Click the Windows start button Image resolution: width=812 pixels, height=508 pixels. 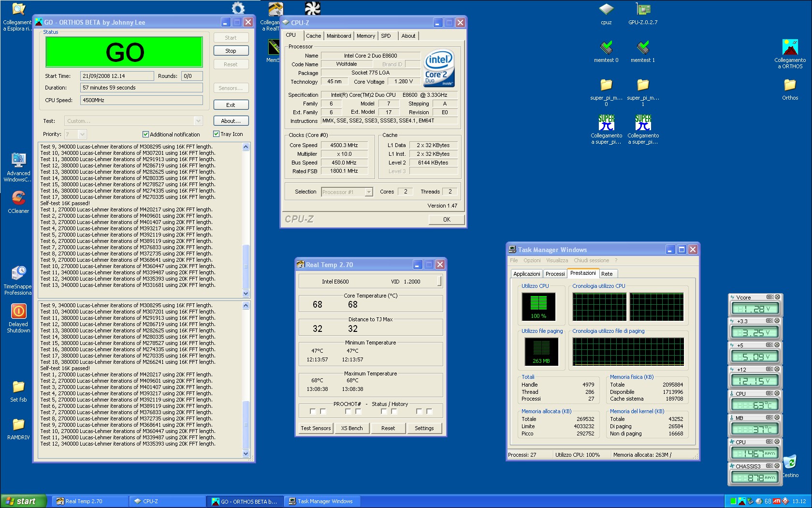[23, 501]
